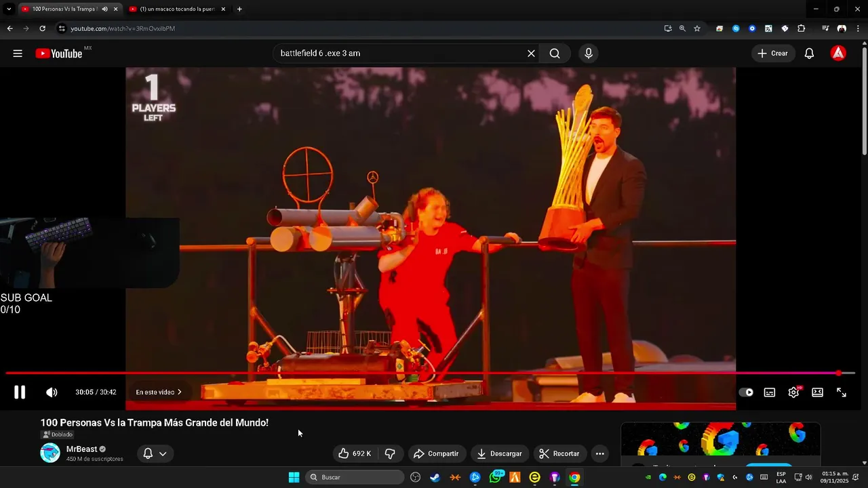Screen dimensions: 868x488
Task: Open MrBeast channel name link
Action: tap(82, 449)
